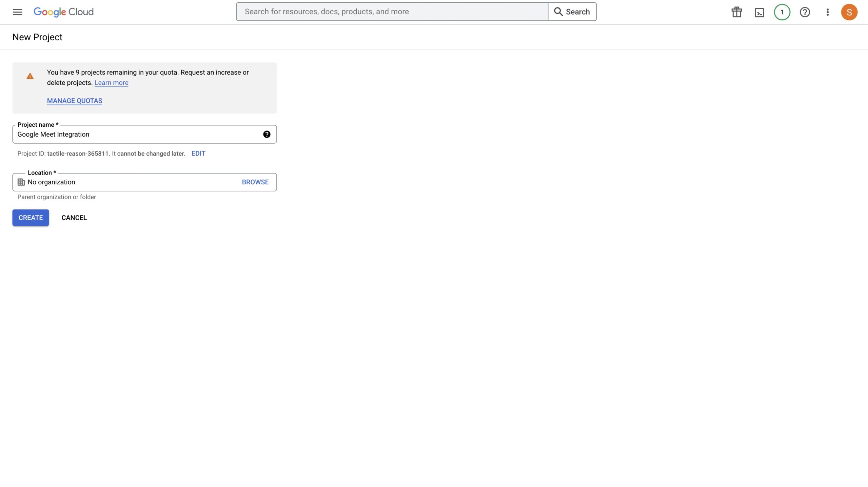Screen dimensions: 868x487
Task: Select the Project ID 'tactile-reason-365811' text
Action: click(x=78, y=154)
